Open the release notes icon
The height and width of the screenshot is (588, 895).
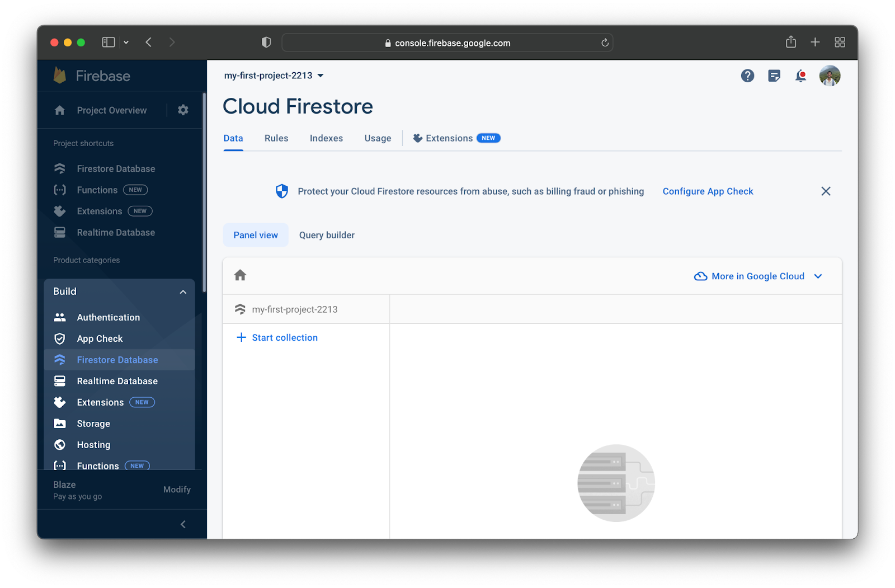tap(774, 76)
